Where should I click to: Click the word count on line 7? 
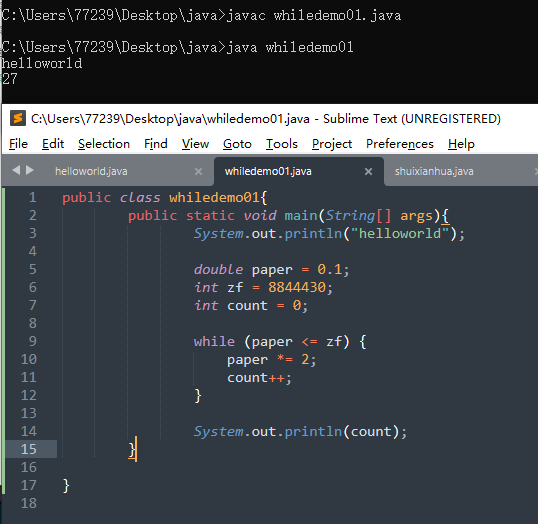[x=247, y=305]
